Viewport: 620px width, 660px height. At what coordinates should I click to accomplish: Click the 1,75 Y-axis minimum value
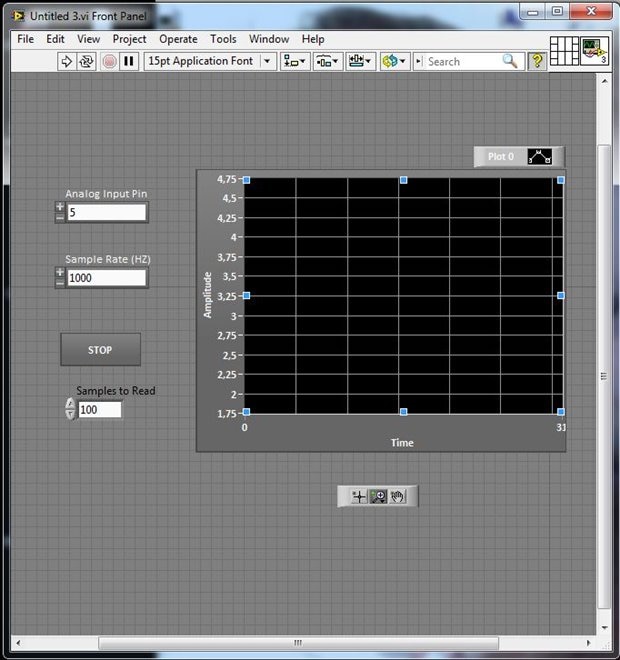(x=226, y=414)
